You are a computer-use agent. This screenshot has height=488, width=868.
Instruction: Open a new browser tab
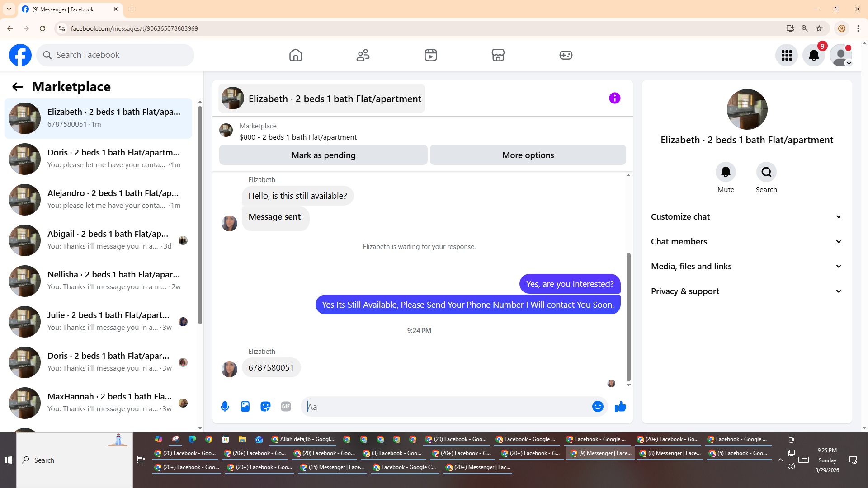coord(132,9)
